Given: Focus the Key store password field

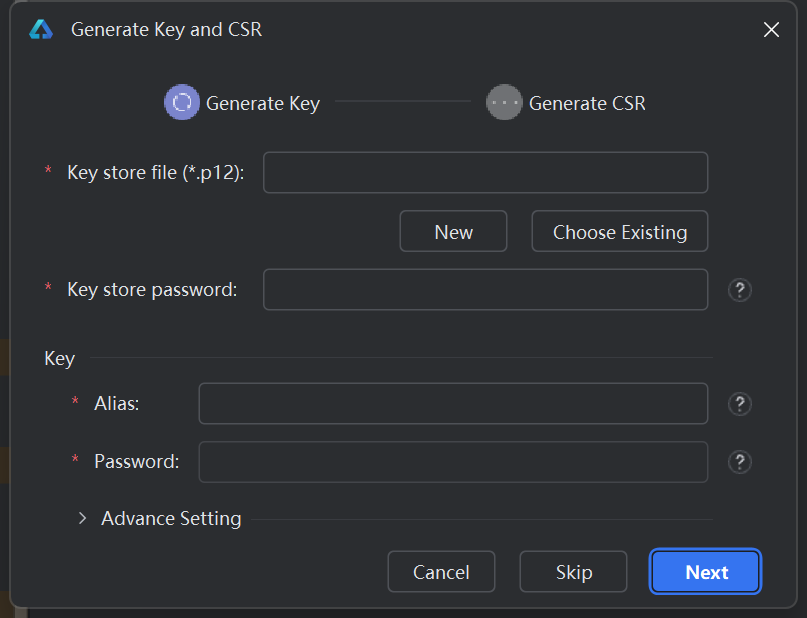Looking at the screenshot, I should pos(485,290).
